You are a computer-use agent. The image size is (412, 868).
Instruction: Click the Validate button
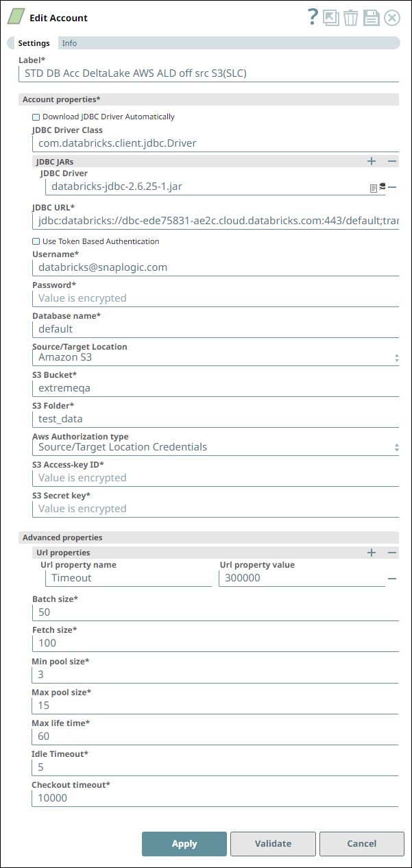273,844
